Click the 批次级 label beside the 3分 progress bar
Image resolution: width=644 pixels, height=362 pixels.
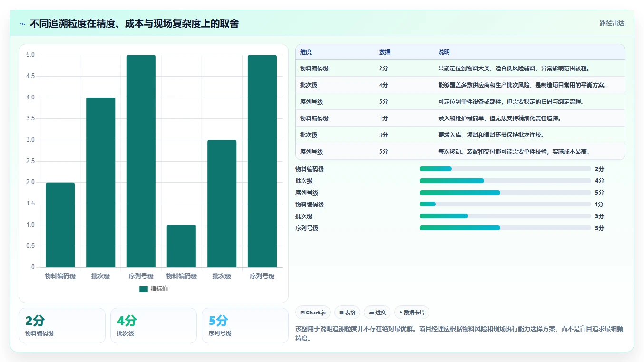tap(304, 216)
